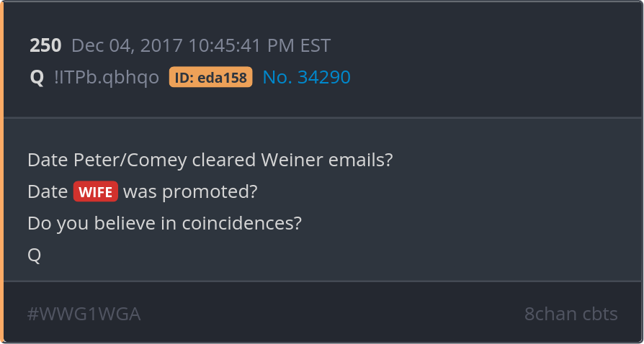Click the red WIFE tag

95,192
